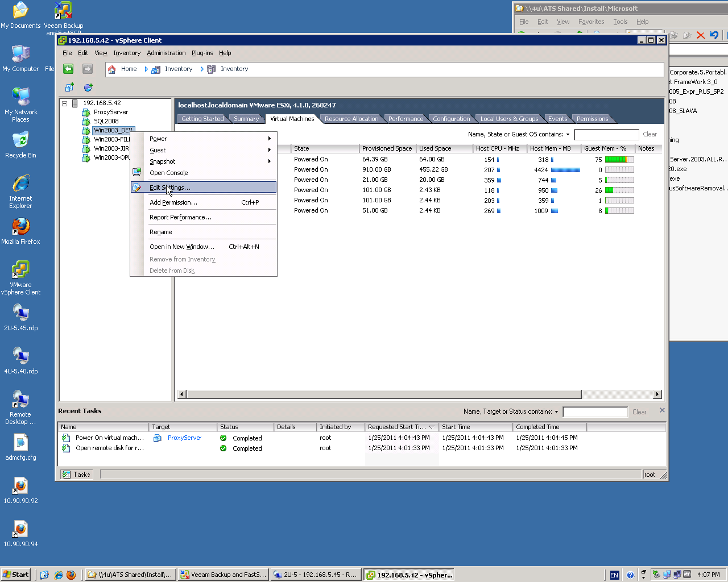Image resolution: width=728 pixels, height=582 pixels.
Task: Select the VMware vSphere Client desktop shortcut
Action: point(20,278)
